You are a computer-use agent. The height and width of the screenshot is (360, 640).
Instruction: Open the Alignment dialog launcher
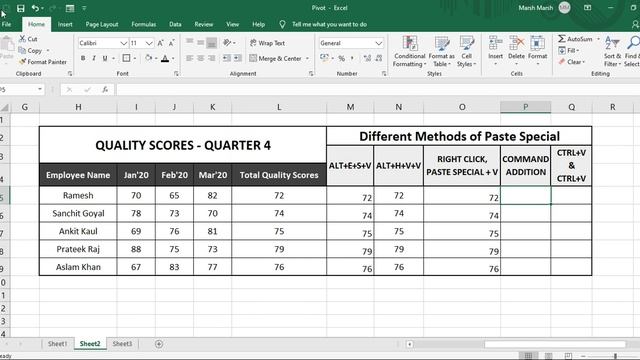311,73
